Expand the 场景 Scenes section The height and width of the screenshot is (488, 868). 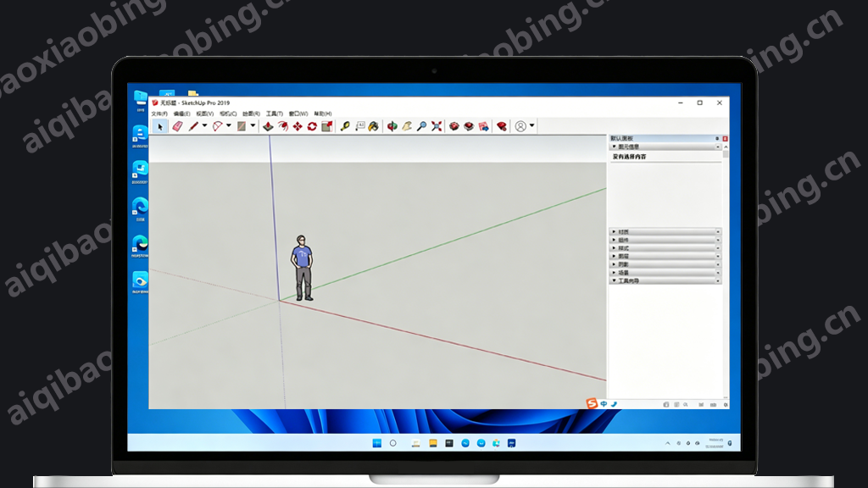614,272
